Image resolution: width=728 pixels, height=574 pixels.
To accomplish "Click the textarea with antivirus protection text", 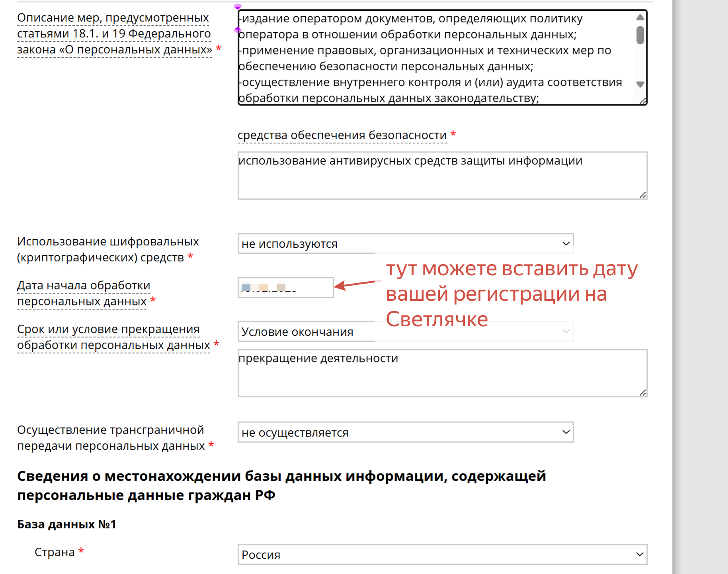I will (x=442, y=176).
